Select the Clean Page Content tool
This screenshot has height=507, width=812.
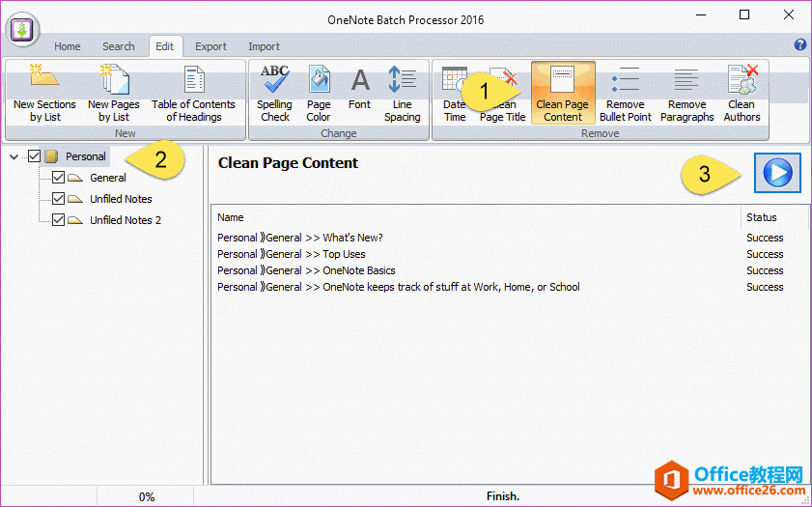562,94
